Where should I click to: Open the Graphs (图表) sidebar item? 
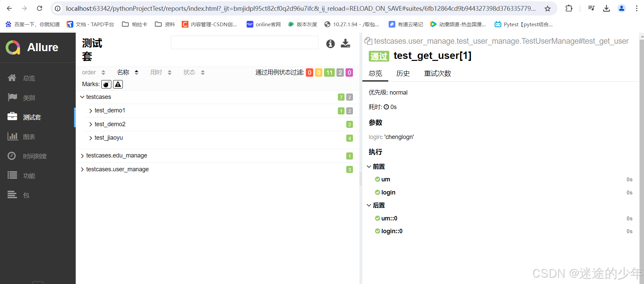[22, 137]
